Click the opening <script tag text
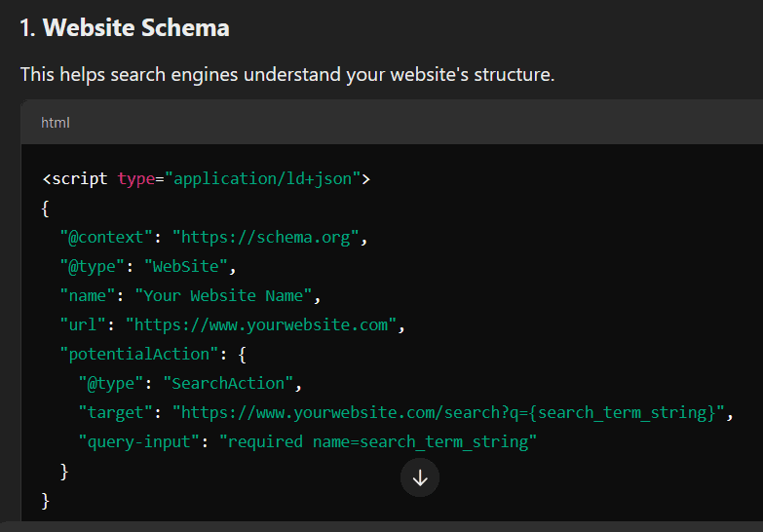The image size is (763, 532). point(77,178)
